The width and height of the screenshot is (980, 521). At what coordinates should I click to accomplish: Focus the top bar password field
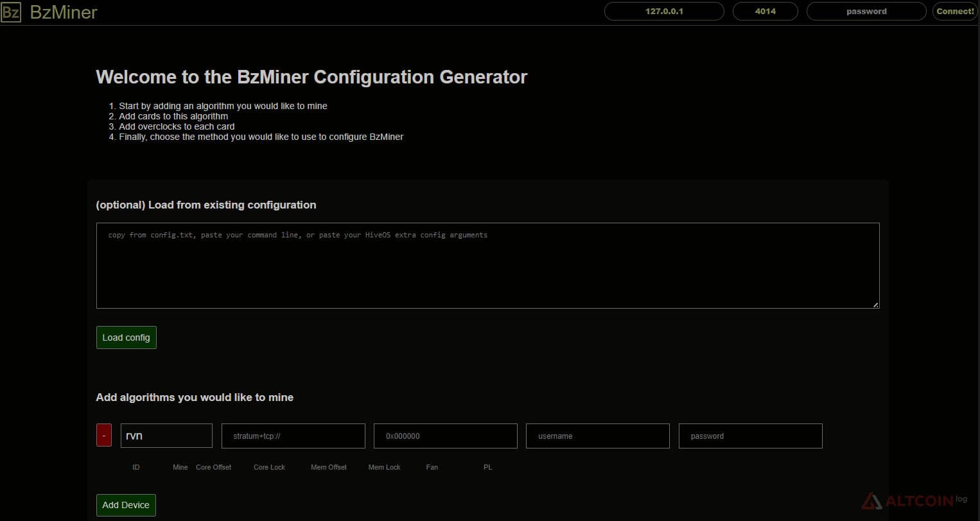coord(866,12)
